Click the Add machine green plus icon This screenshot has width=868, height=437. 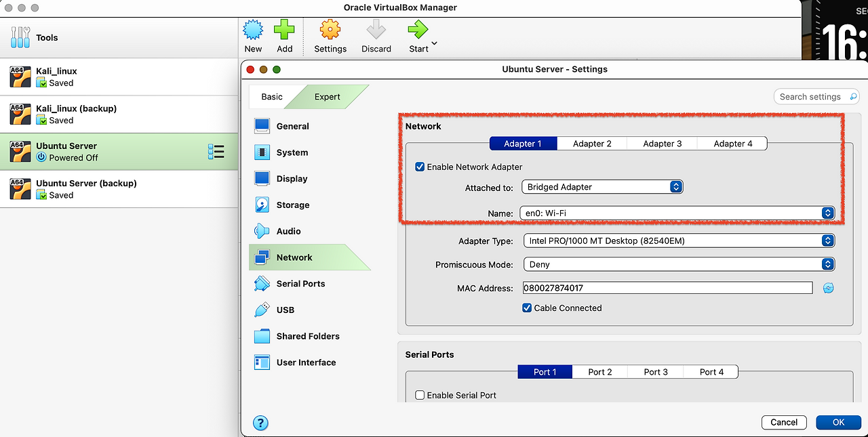[x=285, y=30]
